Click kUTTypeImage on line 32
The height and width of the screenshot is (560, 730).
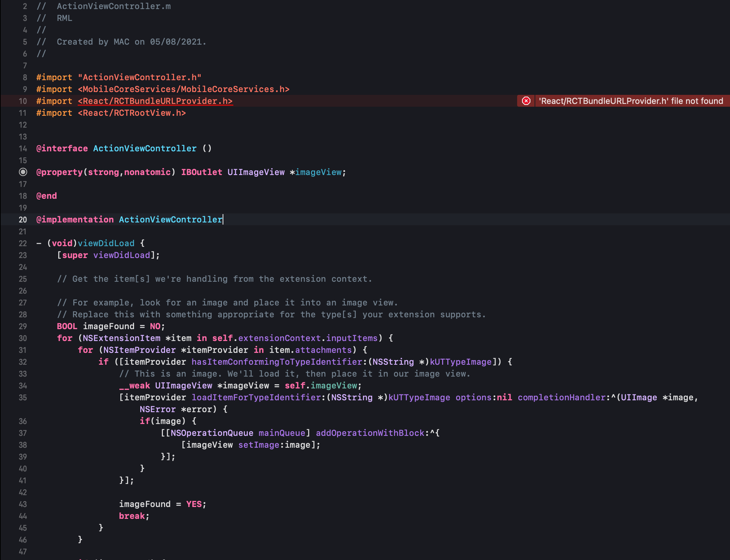(461, 362)
